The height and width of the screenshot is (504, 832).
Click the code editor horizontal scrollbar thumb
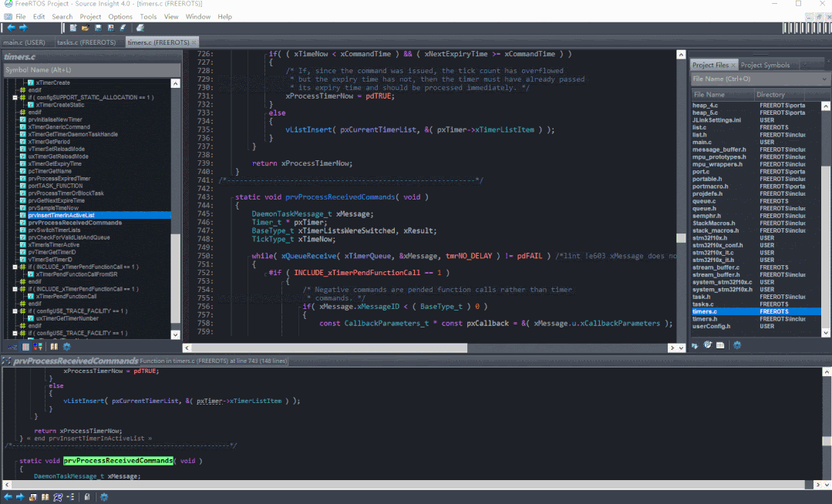[x=328, y=348]
